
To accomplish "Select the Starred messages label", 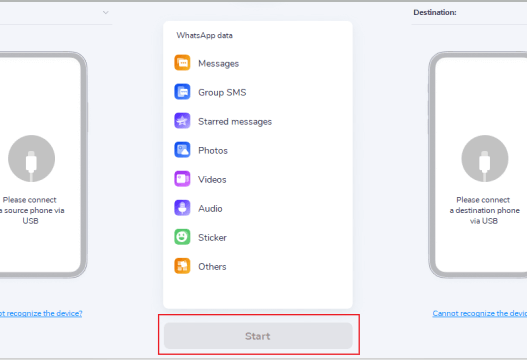I will coord(235,122).
